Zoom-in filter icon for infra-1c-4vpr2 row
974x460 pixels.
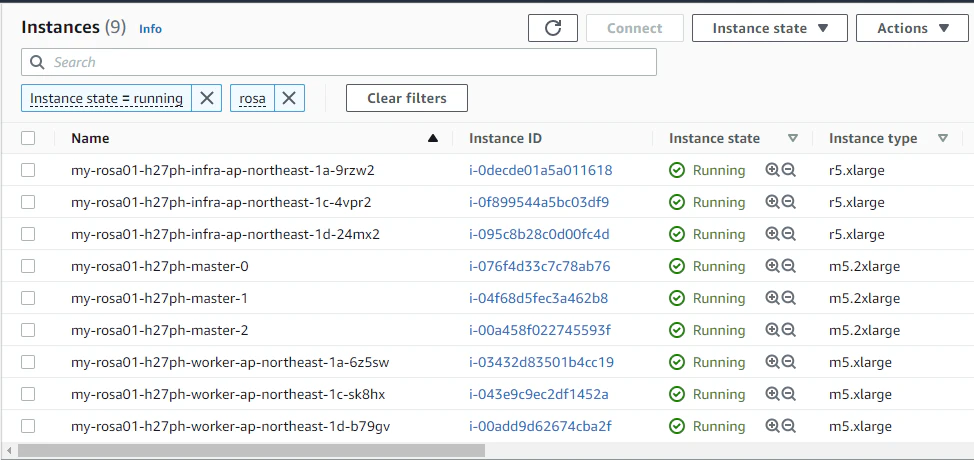coord(772,202)
